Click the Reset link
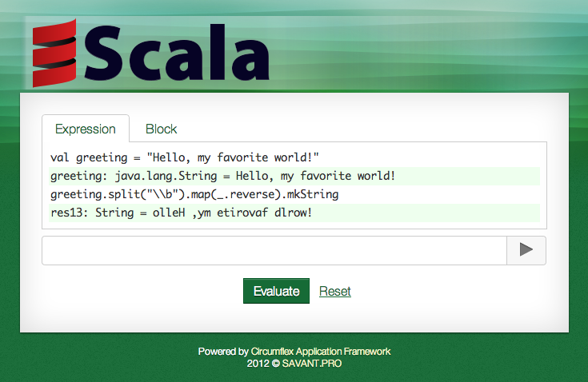 pos(334,291)
